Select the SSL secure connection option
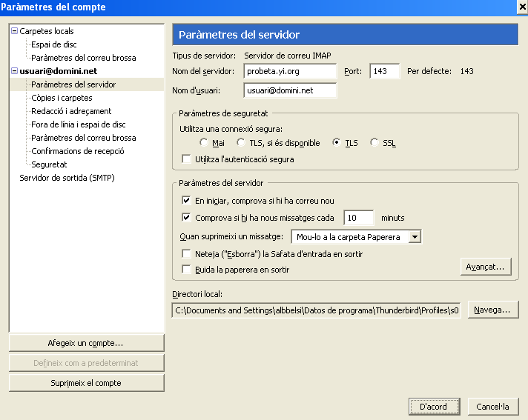The image size is (528, 420). [374, 142]
